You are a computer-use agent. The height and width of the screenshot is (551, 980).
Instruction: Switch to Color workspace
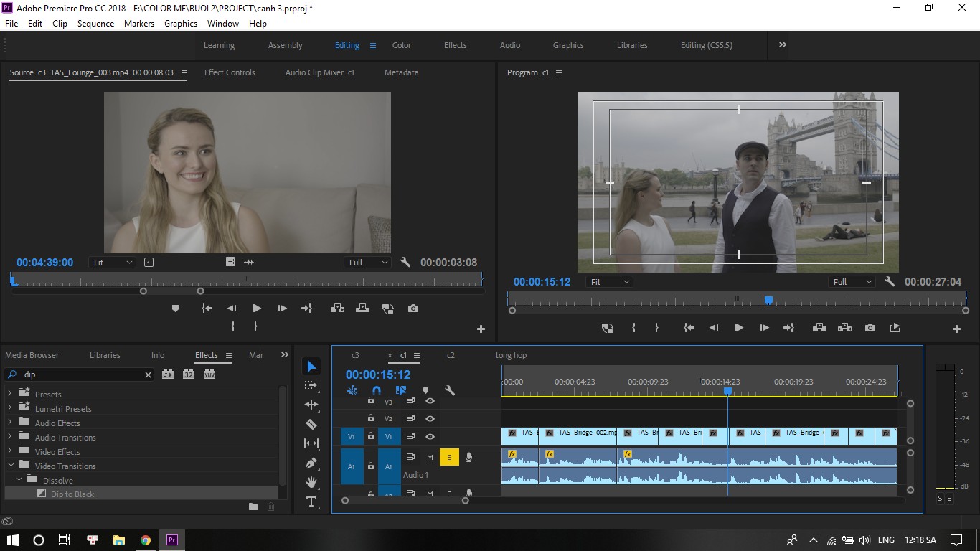402,45
